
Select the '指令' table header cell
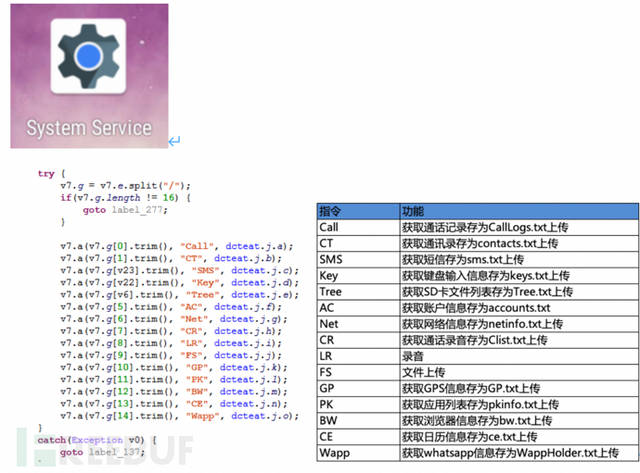(358, 211)
